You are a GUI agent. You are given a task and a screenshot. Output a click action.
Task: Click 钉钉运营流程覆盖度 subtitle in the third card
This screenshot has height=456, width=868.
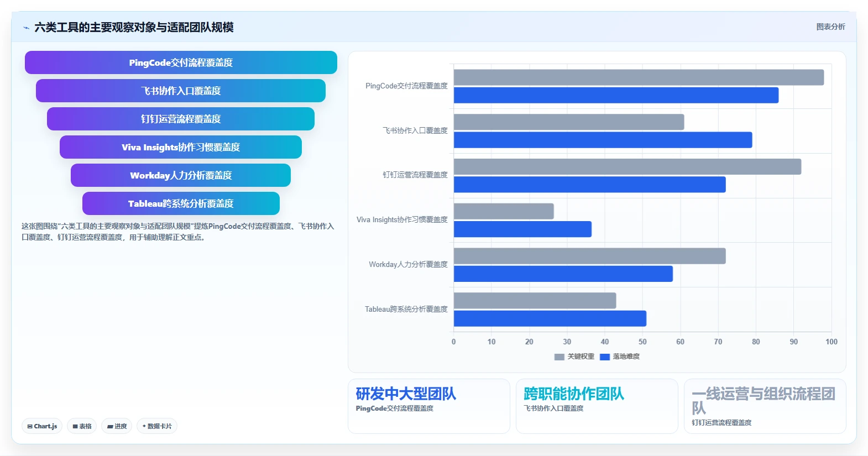click(721, 423)
